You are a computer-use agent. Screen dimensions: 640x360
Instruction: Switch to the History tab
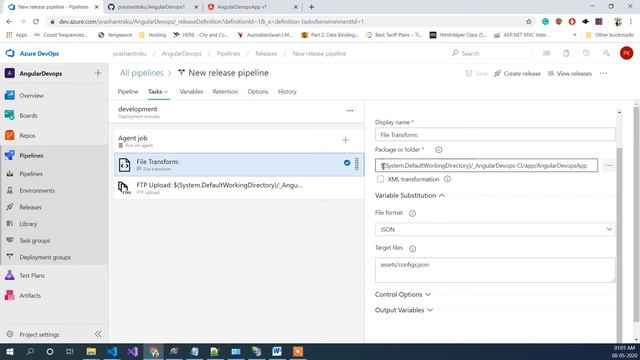click(287, 92)
